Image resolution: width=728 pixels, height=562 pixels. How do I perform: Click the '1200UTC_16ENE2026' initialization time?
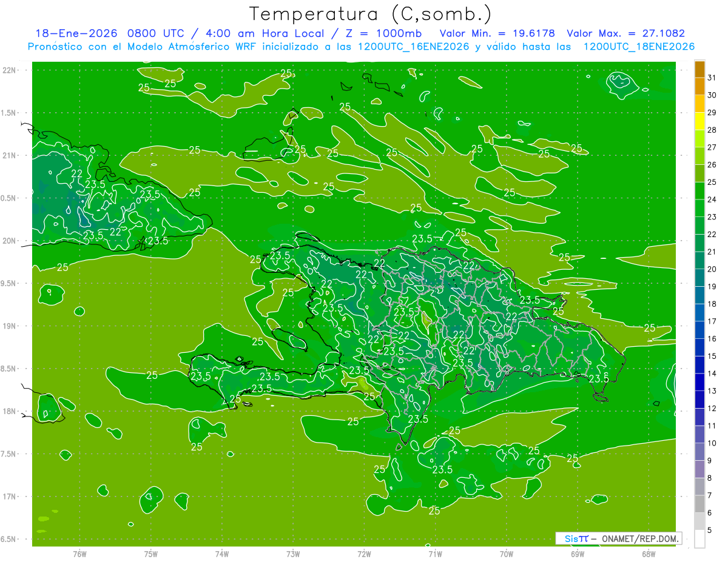pos(414,47)
